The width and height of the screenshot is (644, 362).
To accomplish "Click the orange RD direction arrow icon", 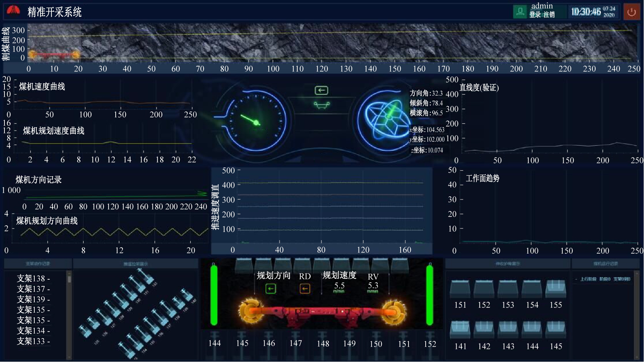I will pyautogui.click(x=305, y=289).
